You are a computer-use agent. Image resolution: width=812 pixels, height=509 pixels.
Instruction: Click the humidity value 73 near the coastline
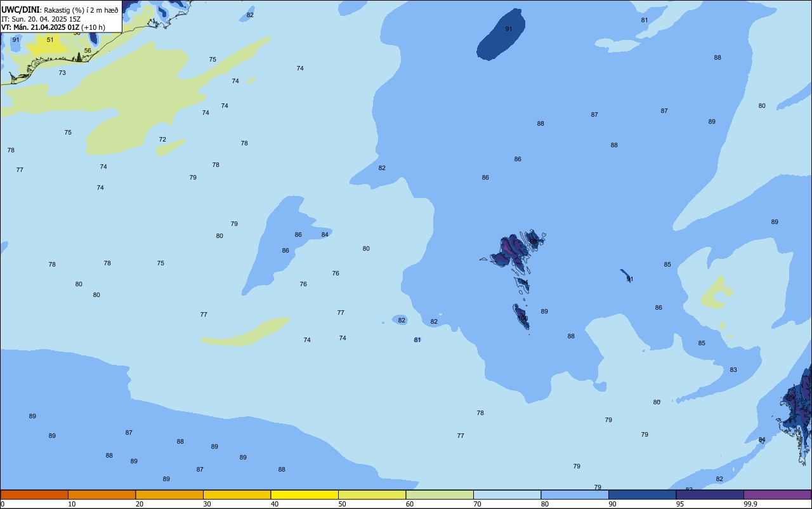tap(62, 73)
